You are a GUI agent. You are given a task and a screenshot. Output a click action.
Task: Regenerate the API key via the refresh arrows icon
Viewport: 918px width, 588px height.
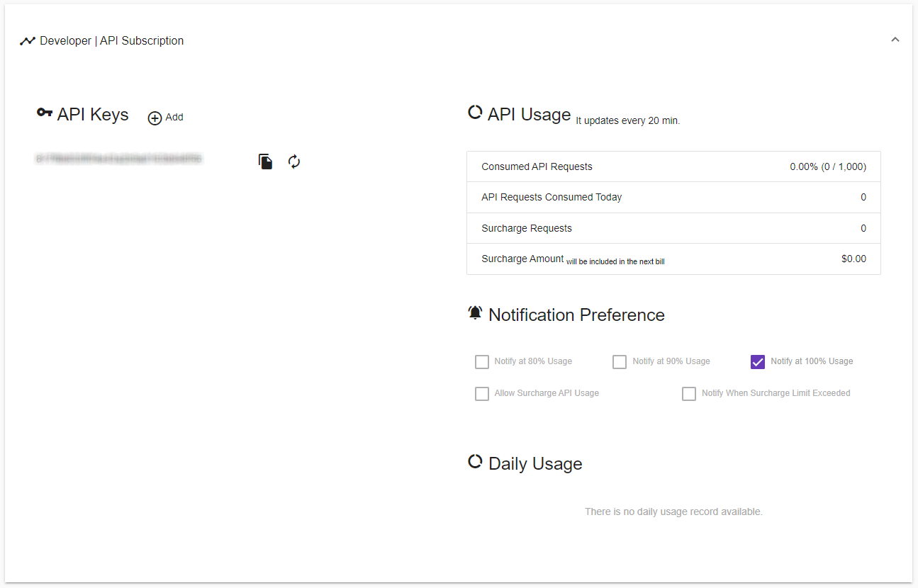pos(293,162)
